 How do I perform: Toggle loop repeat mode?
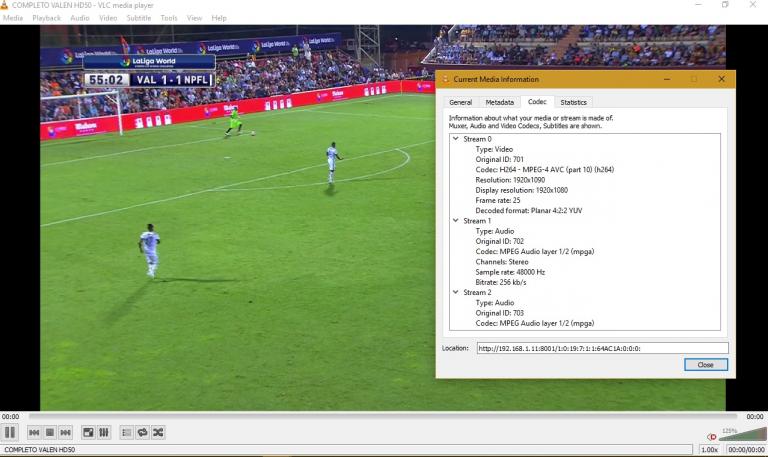point(142,432)
